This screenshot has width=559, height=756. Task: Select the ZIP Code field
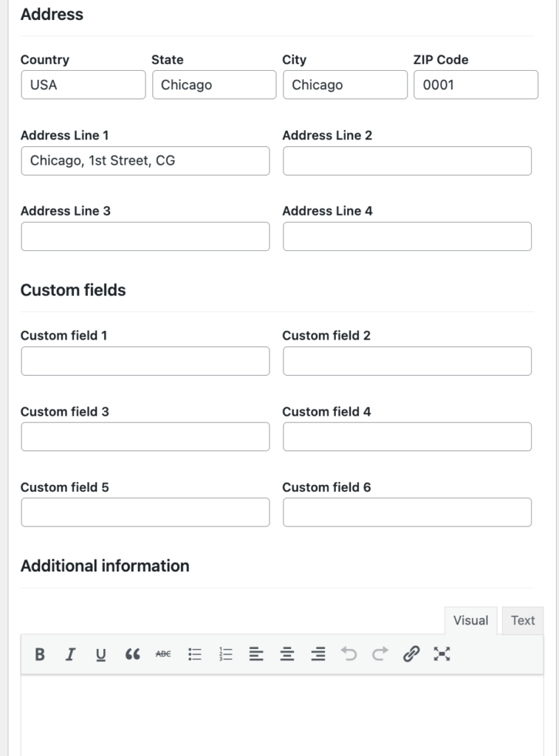coord(476,85)
